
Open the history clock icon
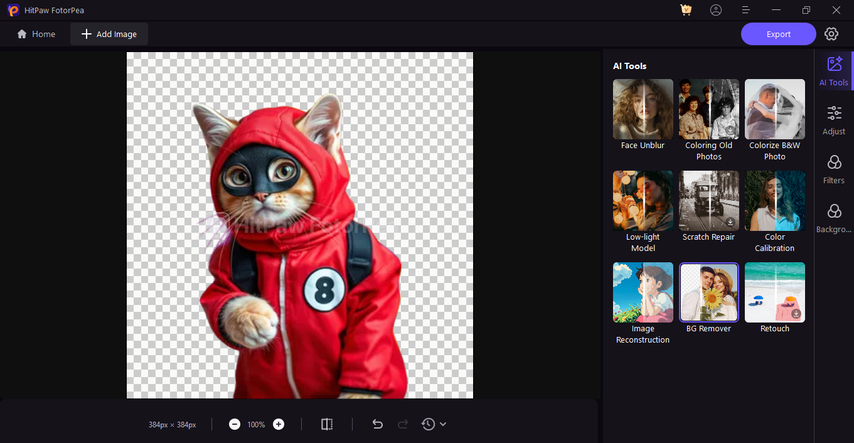428,424
